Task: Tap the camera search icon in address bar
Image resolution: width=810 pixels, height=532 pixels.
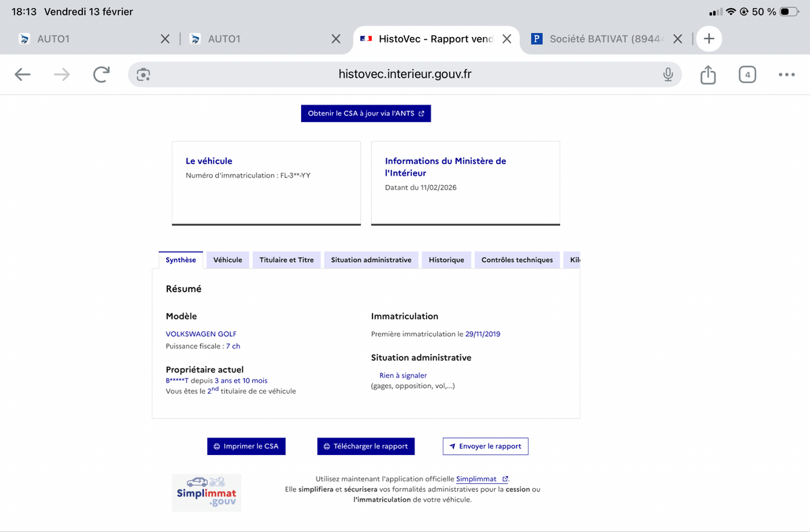Action: click(143, 74)
